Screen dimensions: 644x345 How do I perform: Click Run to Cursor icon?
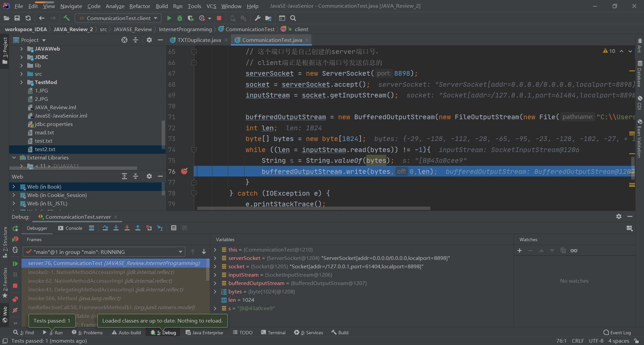160,228
